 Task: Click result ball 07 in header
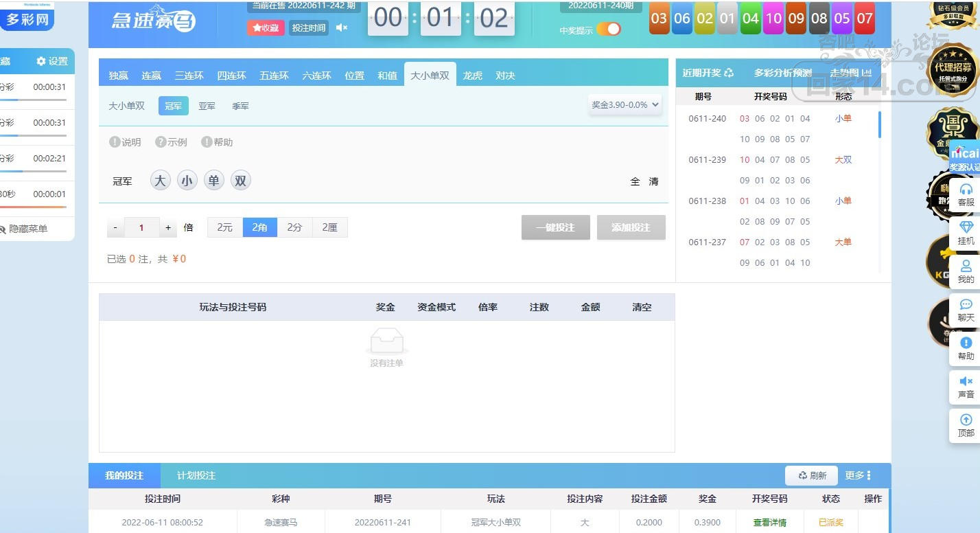pos(865,19)
